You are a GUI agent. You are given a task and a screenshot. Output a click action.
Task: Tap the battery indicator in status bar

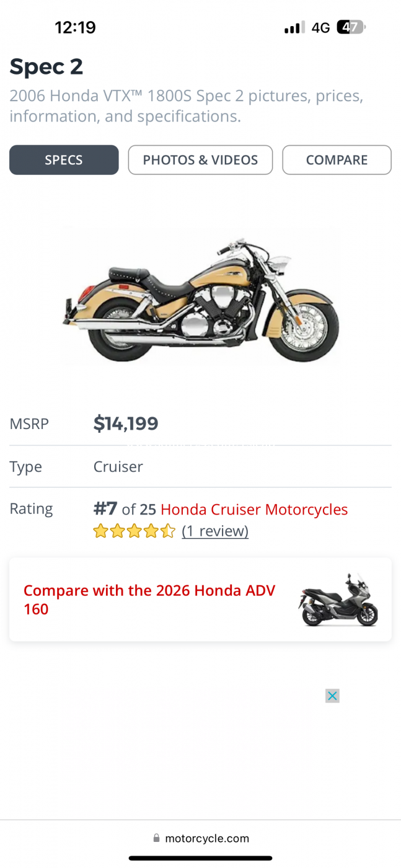pyautogui.click(x=351, y=27)
